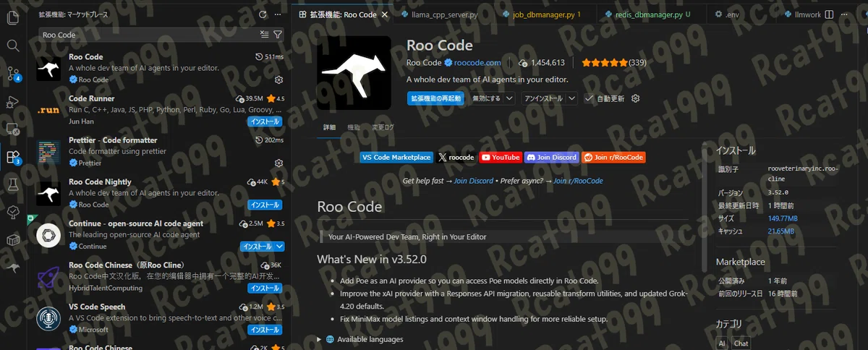This screenshot has width=868, height=350.
Task: Click the アンインストール button
Action: pyautogui.click(x=543, y=98)
